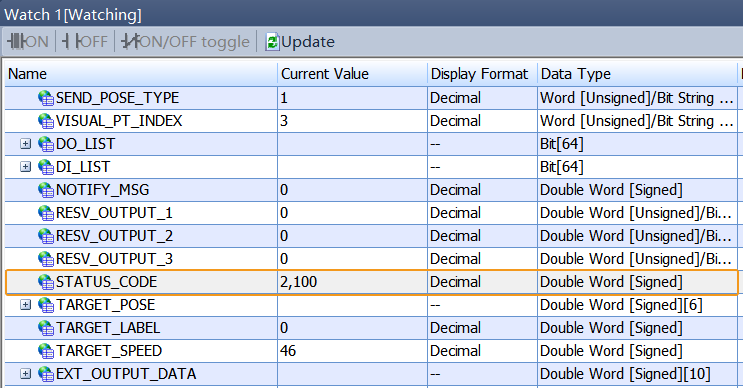This screenshot has width=743, height=388.
Task: Expand the EXT_OUTPUT_DATA array
Action: pyautogui.click(x=26, y=374)
